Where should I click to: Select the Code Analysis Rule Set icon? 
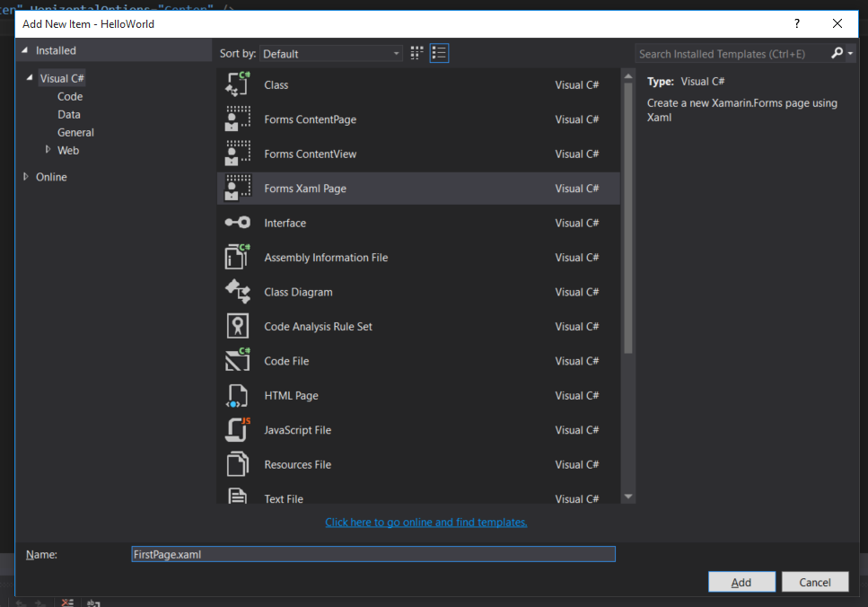pyautogui.click(x=237, y=327)
